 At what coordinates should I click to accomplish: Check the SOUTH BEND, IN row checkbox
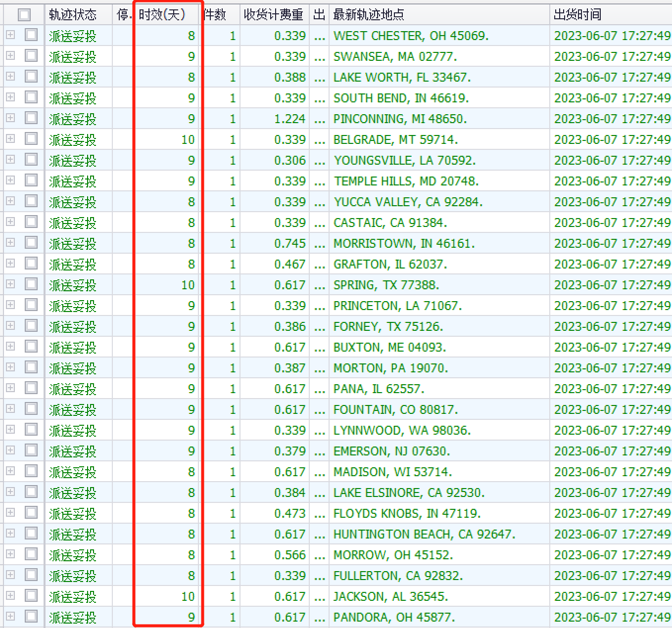click(x=31, y=97)
